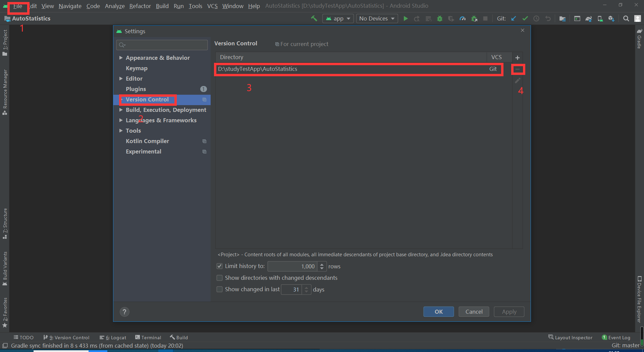The image size is (644, 352).
Task: Click the Stop square icon
Action: click(485, 18)
